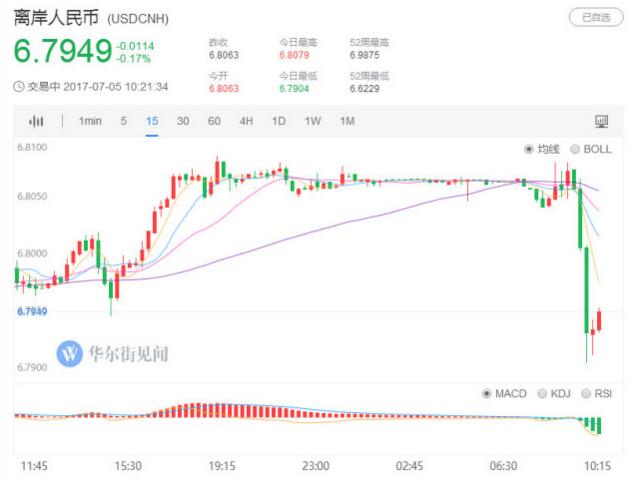
Task: Select the 4H interval tab
Action: click(x=246, y=121)
